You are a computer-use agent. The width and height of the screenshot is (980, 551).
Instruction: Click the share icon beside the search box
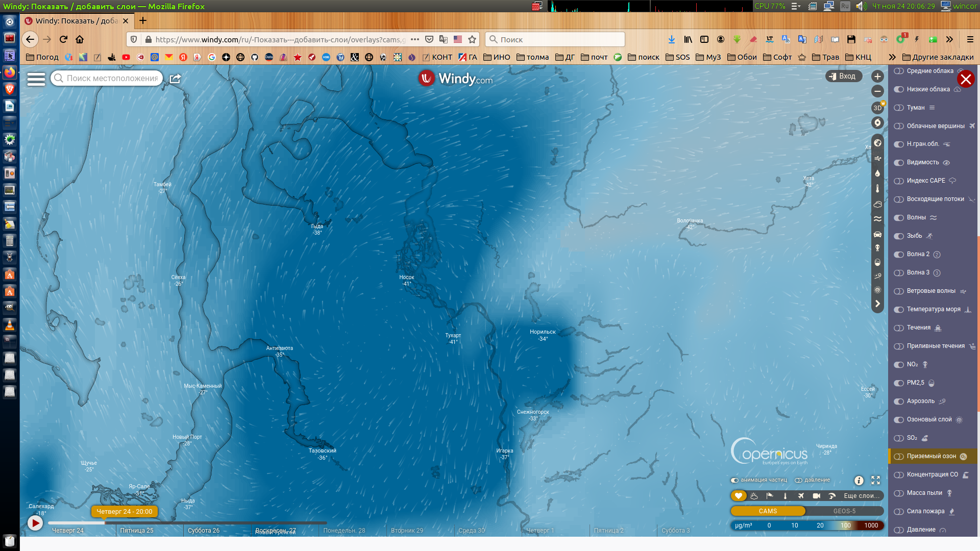pyautogui.click(x=175, y=79)
